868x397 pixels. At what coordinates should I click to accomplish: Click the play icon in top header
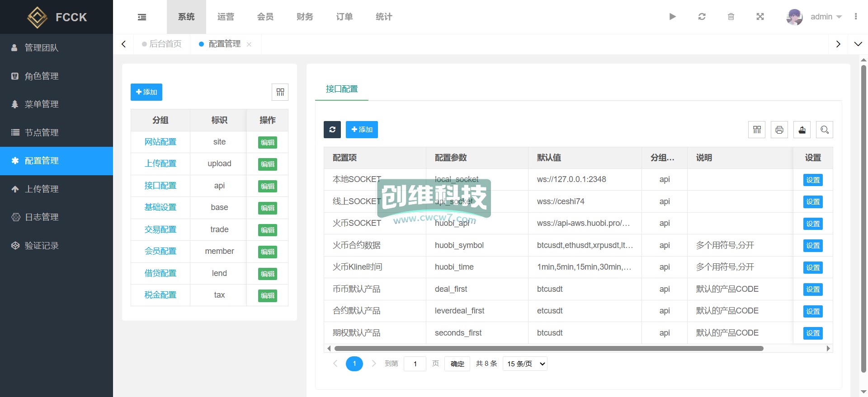point(672,17)
